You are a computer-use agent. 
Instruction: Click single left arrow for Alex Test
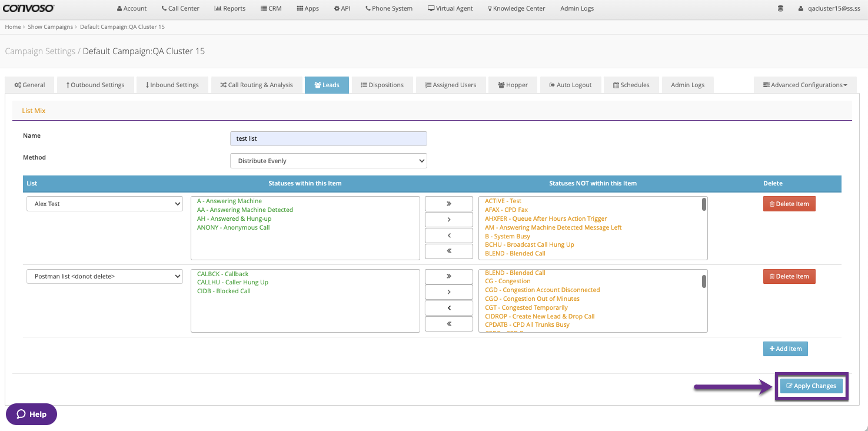coord(449,236)
